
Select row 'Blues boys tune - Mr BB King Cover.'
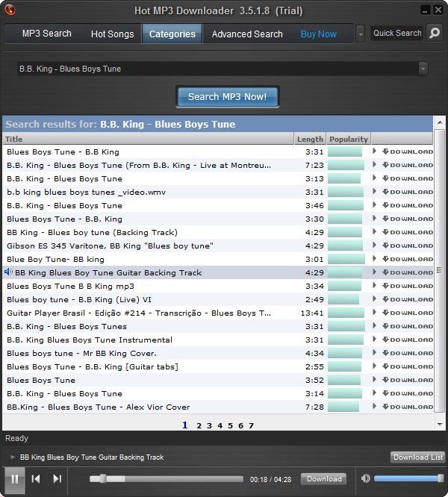click(x=218, y=353)
